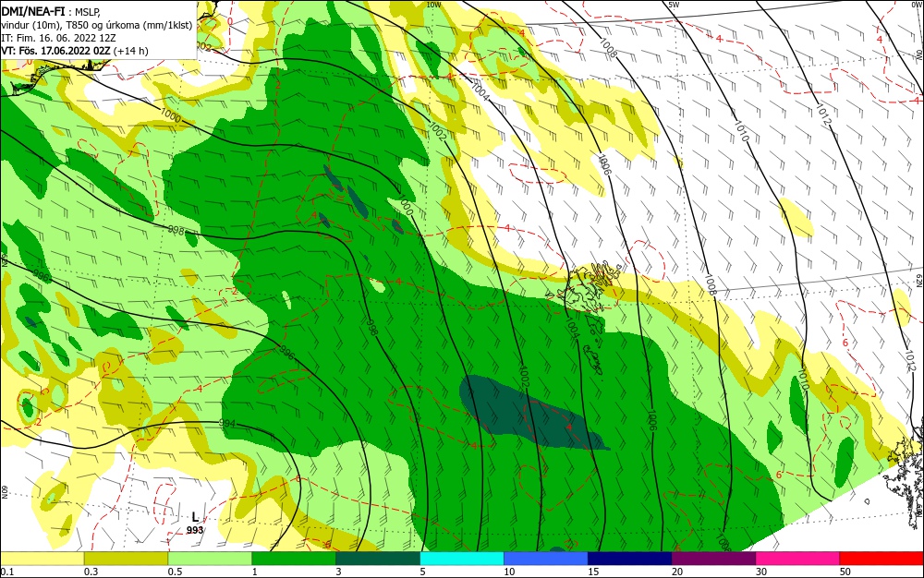Select the 994 isobar label
The width and height of the screenshot is (924, 578).
tap(227, 423)
